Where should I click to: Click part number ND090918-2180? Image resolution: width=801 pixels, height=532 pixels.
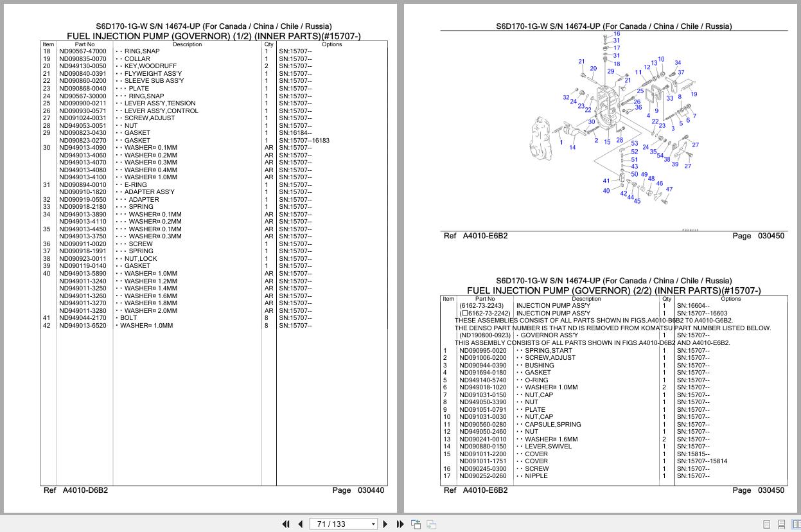(x=83, y=207)
